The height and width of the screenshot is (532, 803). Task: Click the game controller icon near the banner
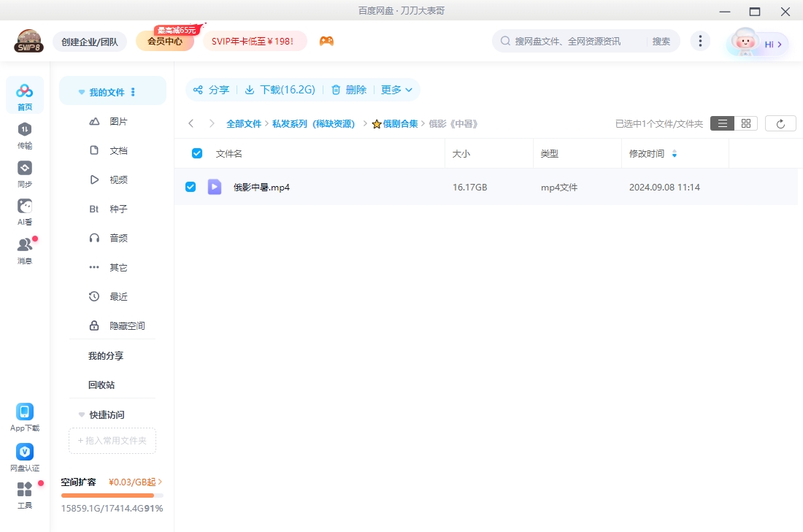pos(326,42)
